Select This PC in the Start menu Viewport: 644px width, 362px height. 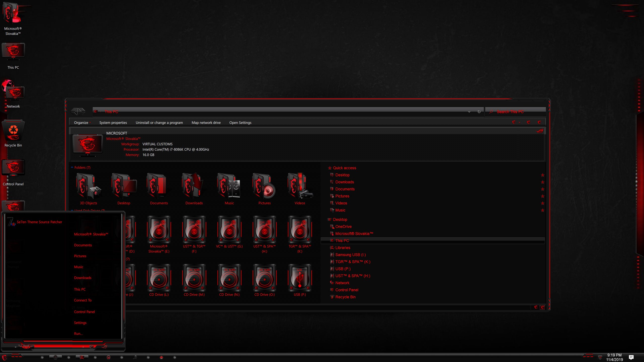click(79, 289)
